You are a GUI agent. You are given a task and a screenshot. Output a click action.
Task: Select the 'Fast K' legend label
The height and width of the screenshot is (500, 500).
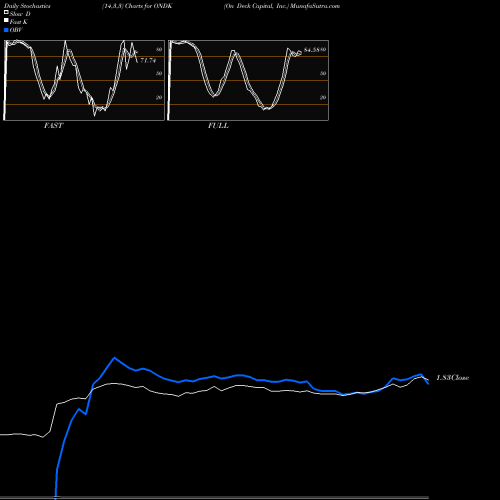(x=19, y=22)
